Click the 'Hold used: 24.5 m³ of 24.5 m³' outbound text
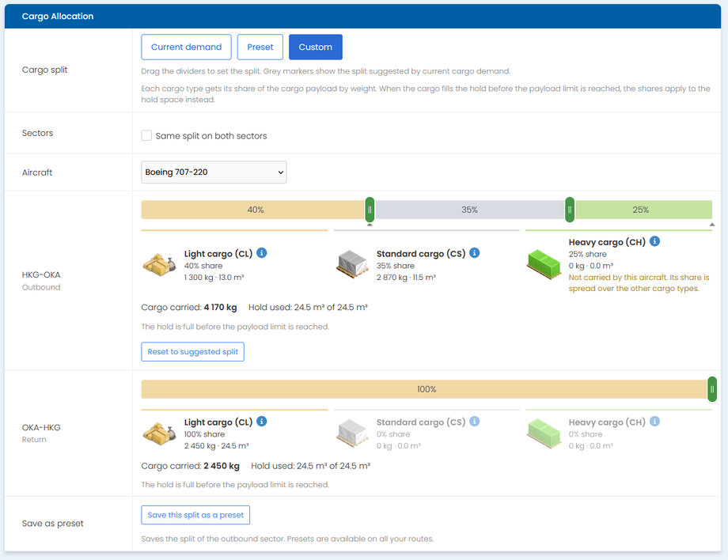This screenshot has width=728, height=560. tap(308, 307)
